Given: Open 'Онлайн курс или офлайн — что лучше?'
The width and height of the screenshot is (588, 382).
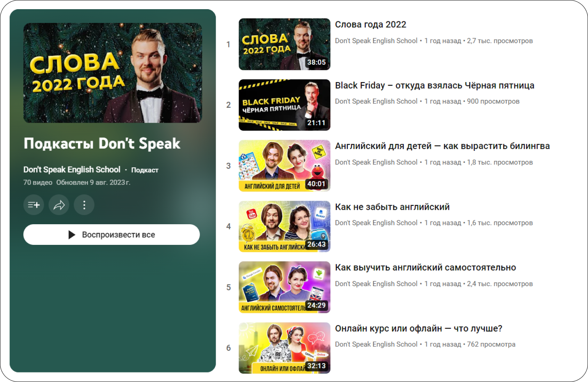Looking at the screenshot, I should (419, 329).
